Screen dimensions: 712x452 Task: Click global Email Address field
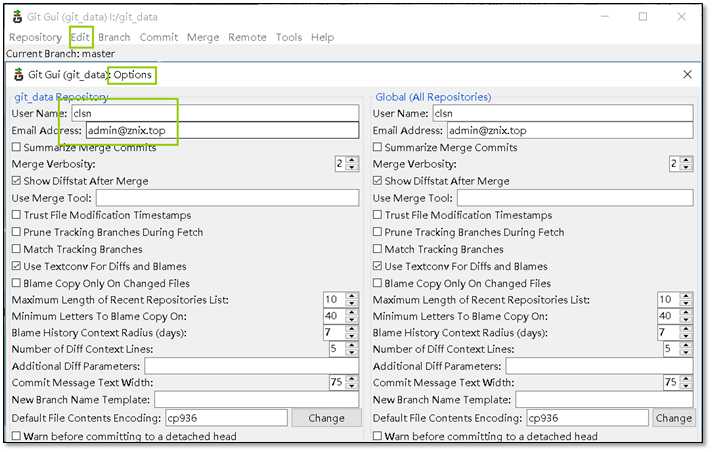(570, 130)
